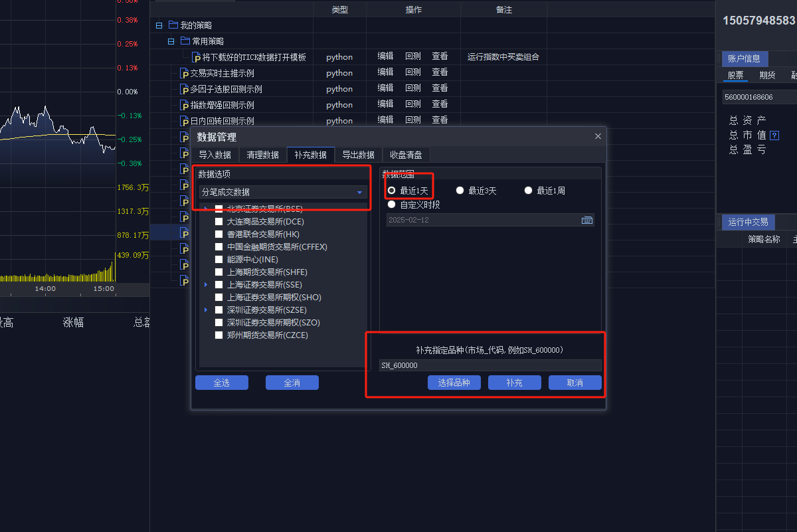Viewport: 797px width, 532px height.
Task: Check 北京证券交易所(BSE) checkbox
Action: tap(219, 209)
